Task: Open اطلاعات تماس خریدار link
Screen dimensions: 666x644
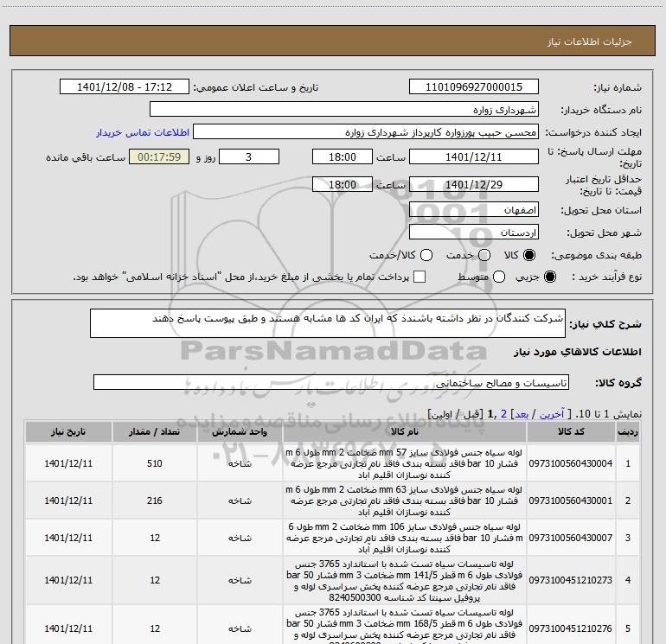Action: pyautogui.click(x=143, y=132)
